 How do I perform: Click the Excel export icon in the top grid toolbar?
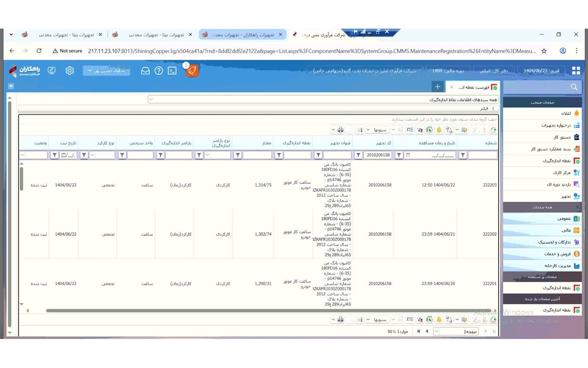(x=429, y=130)
